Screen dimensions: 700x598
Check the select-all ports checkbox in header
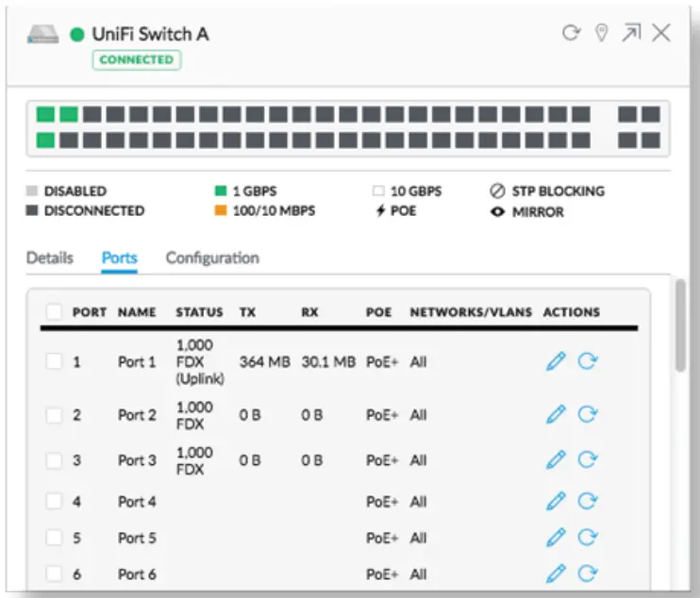tap(54, 311)
